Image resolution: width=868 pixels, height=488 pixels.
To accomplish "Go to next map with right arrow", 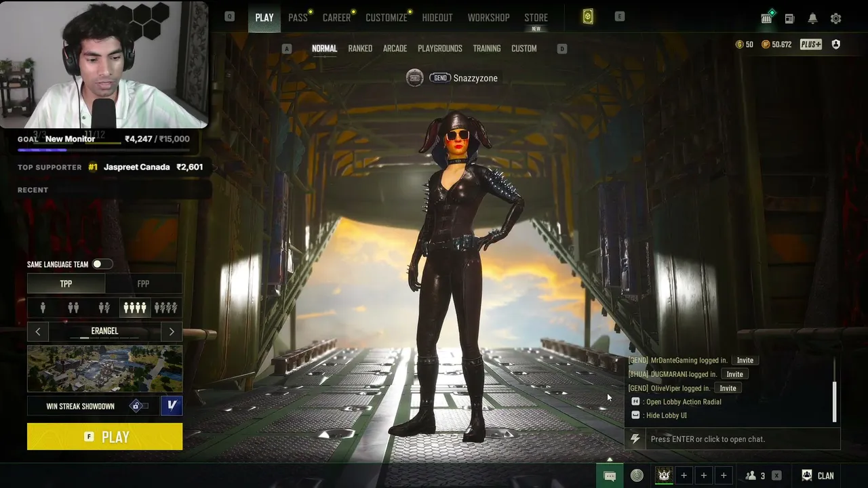I will 172,331.
